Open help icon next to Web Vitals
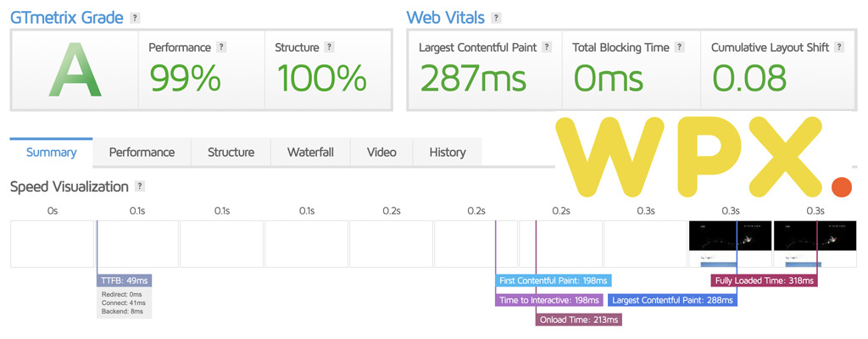 pos(497,18)
